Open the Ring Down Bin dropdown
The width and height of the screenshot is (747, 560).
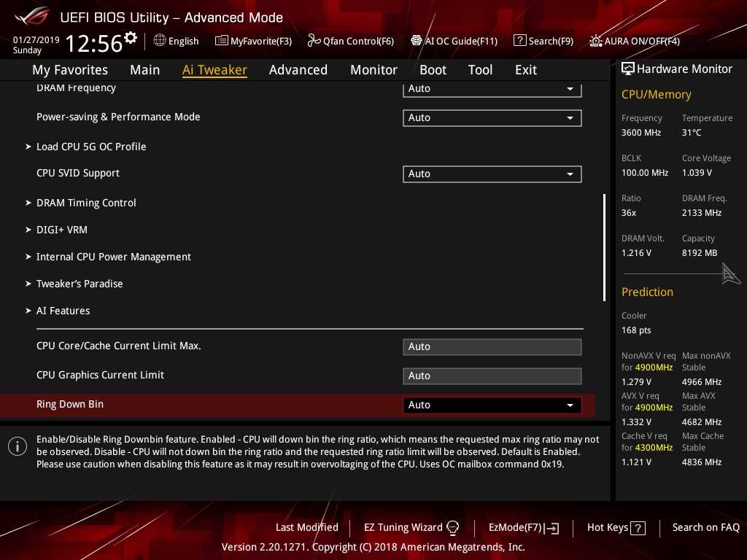(492, 405)
